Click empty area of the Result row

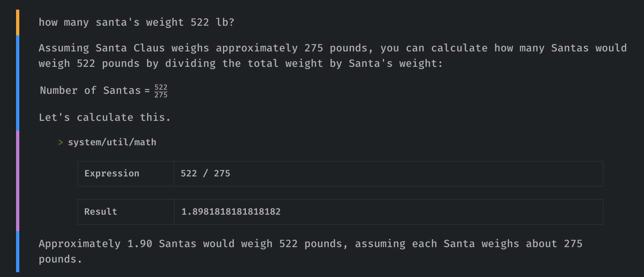[442, 212]
